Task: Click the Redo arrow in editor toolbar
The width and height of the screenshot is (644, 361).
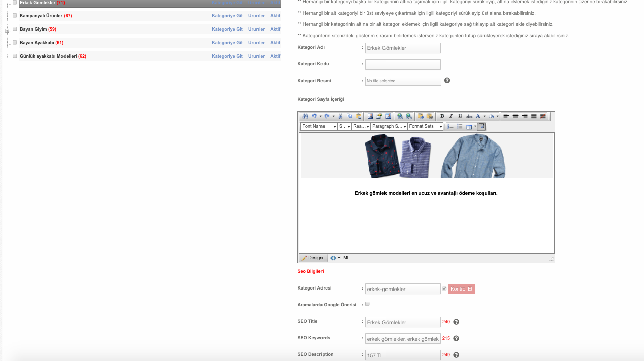Action: pos(327,116)
